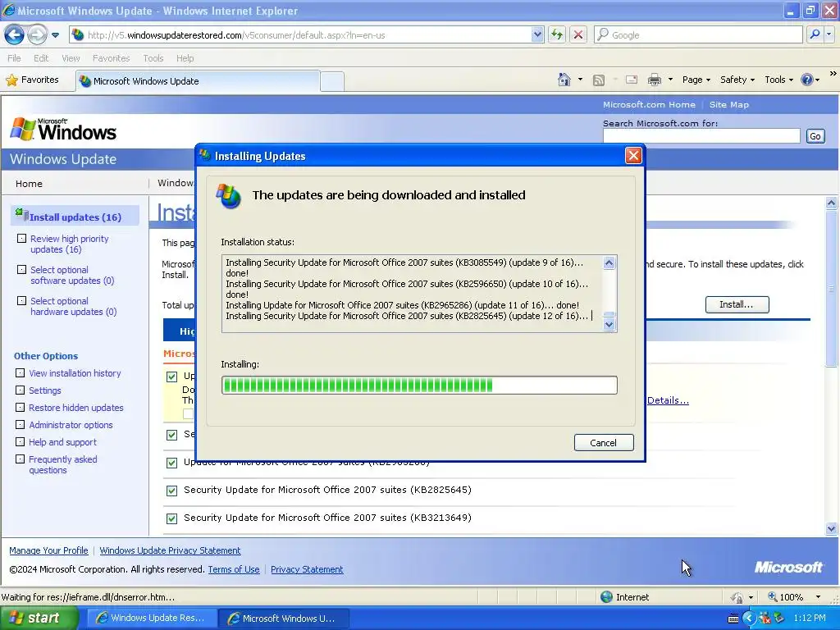Toggle the partly hidden "Update for Microsoft Office" row checkbox
Viewport: 840px width, 630px height.
pyautogui.click(x=171, y=463)
